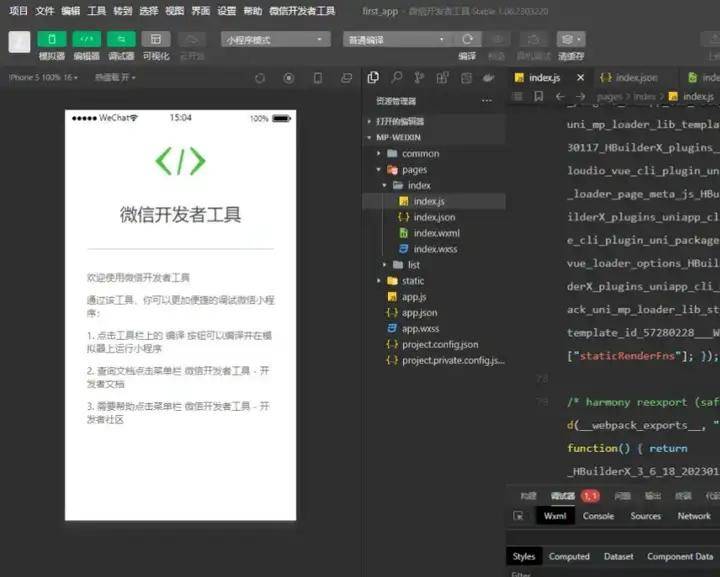The width and height of the screenshot is (720, 577).
Task: Open the source control branch icon
Action: pos(419,78)
